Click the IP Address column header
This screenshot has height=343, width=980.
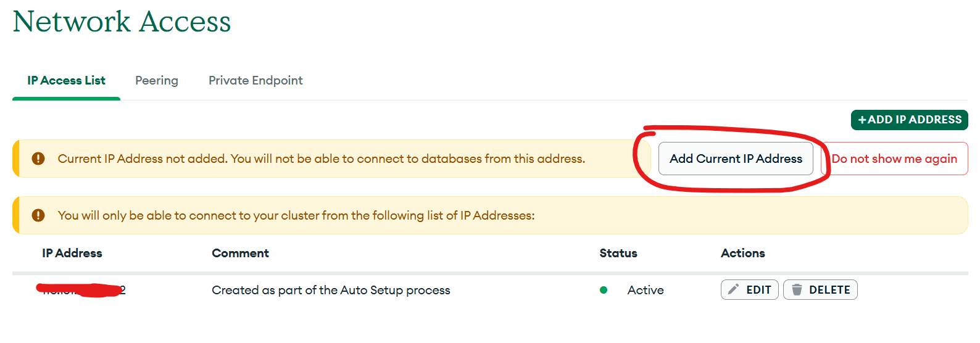click(72, 253)
